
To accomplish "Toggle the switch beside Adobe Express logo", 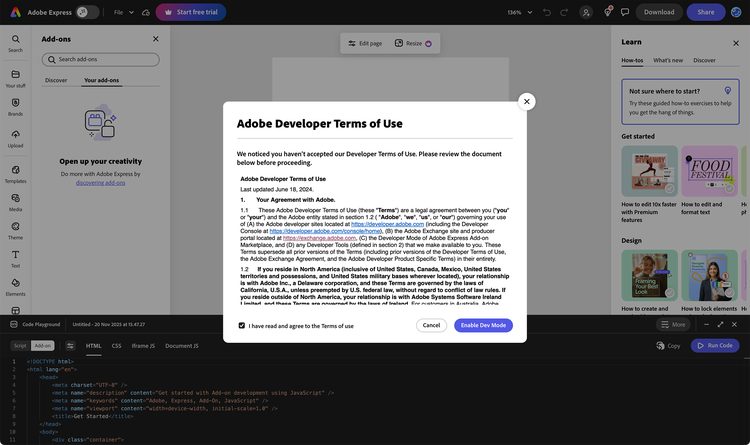I will point(88,12).
